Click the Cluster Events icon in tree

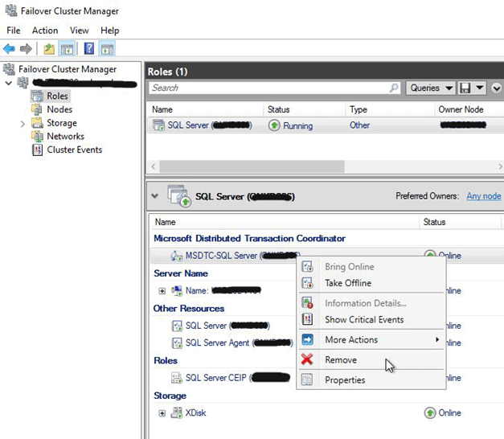pyautogui.click(x=37, y=150)
